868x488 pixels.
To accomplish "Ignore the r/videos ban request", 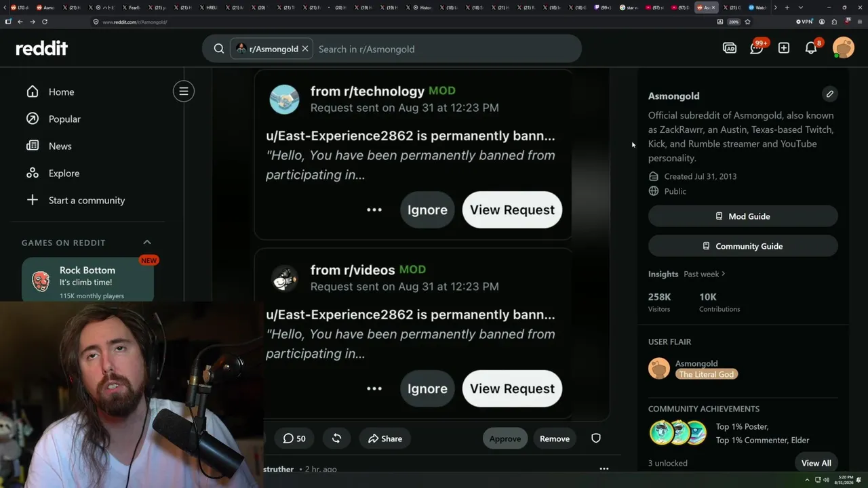I will [427, 388].
